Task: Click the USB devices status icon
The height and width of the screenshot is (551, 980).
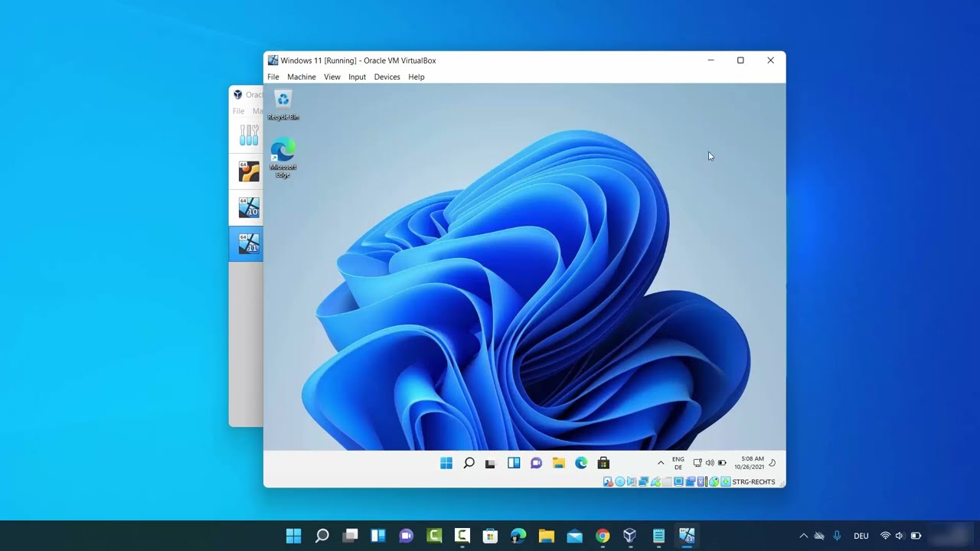Action: [656, 481]
